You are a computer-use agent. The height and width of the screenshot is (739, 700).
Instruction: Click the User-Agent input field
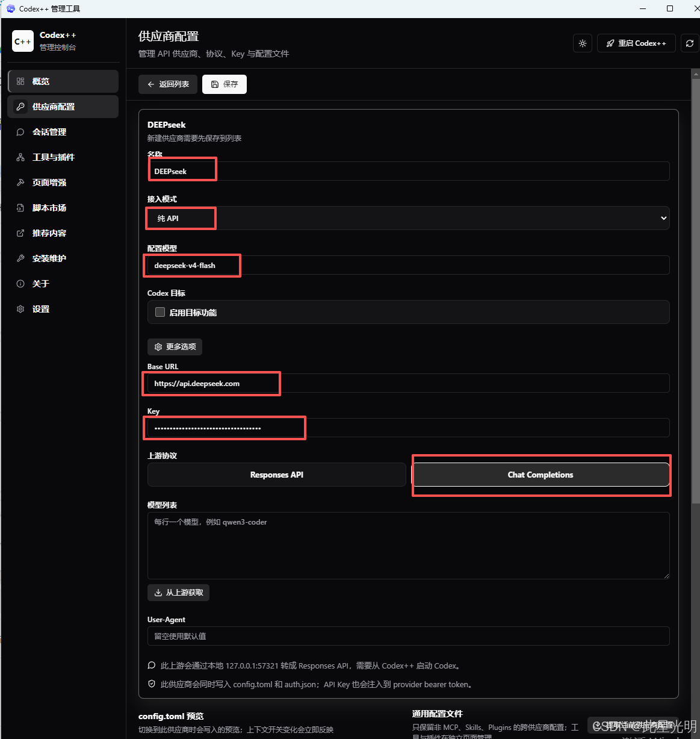click(408, 636)
